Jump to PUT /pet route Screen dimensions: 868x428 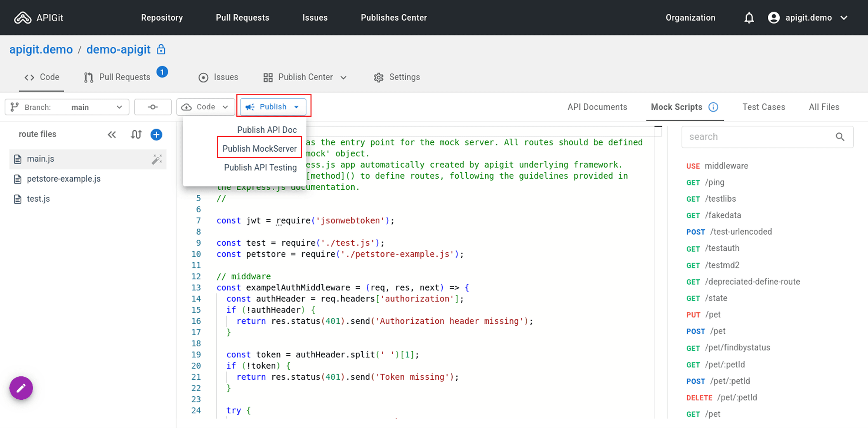pos(703,315)
